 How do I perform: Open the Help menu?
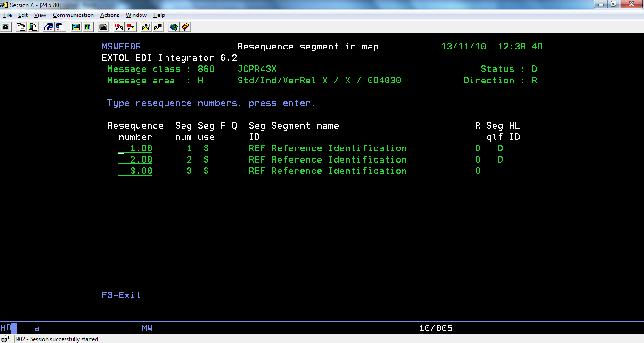159,15
